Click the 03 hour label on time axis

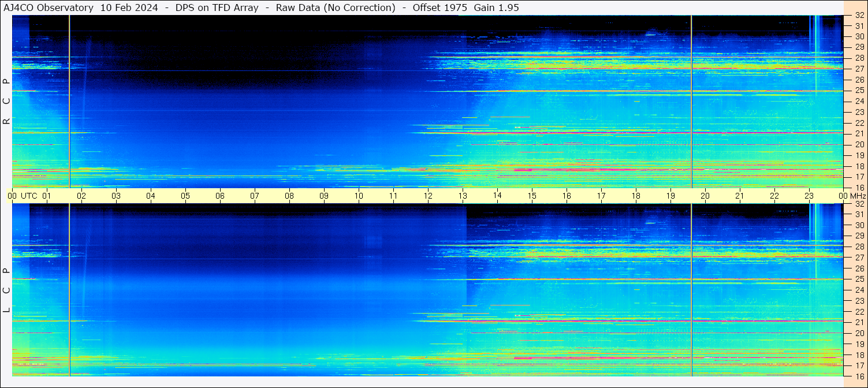click(x=116, y=196)
